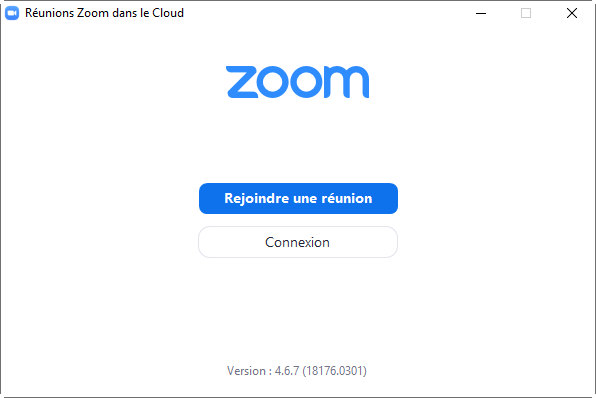Click the square maximize icon outline
This screenshot has width=596, height=398.
526,13
